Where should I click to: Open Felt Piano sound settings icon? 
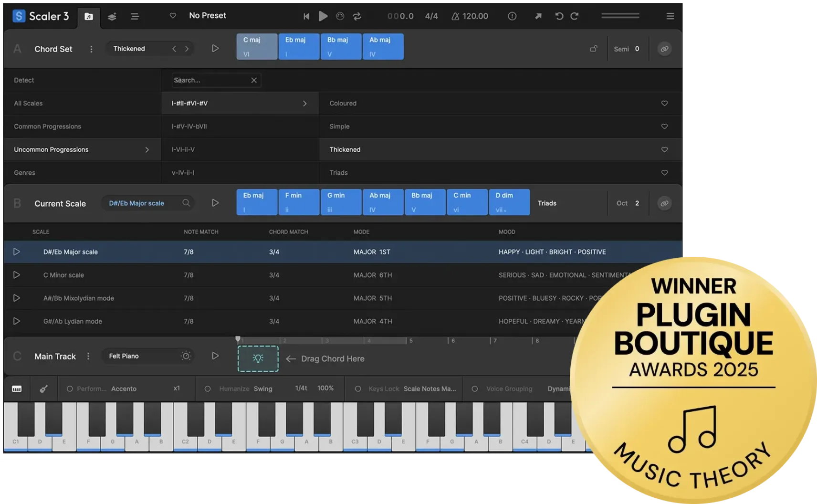(x=186, y=356)
